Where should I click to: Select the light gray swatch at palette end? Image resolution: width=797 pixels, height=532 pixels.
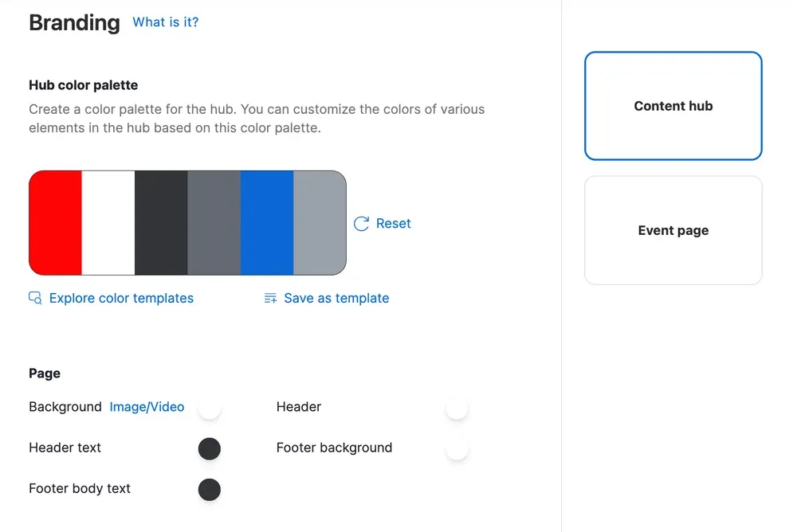(320, 222)
